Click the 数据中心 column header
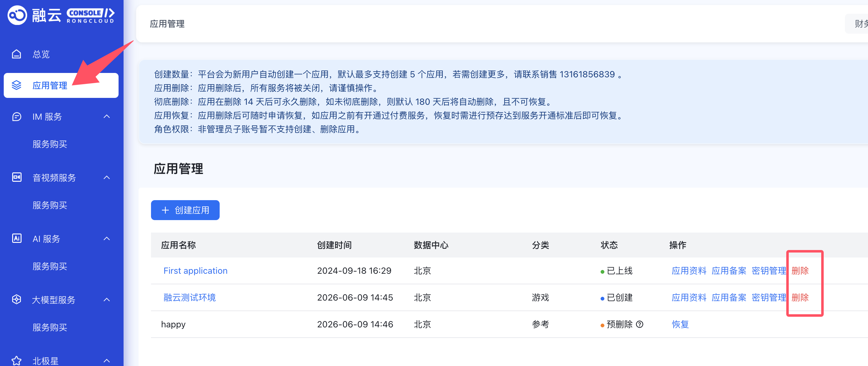868x366 pixels. [431, 245]
